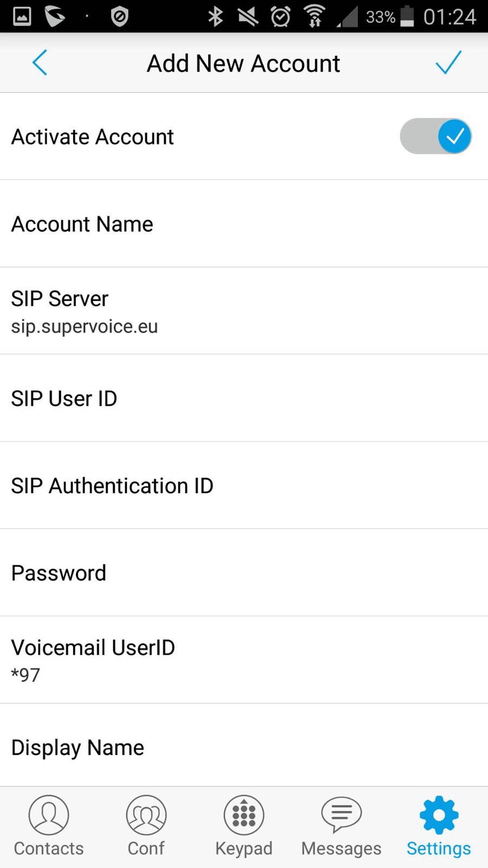
Task: Open the Display Name setting
Action: [244, 745]
